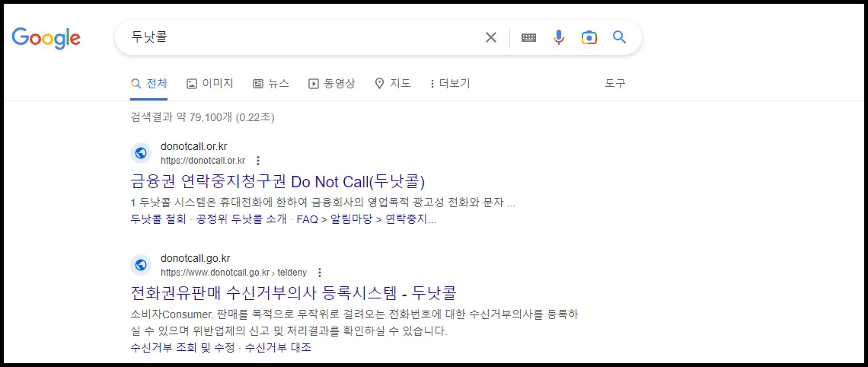Select the 전체 tab

[149, 85]
